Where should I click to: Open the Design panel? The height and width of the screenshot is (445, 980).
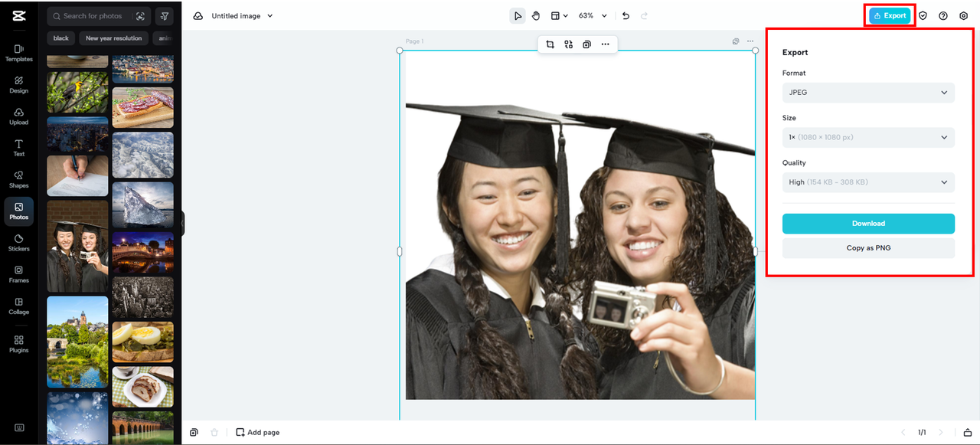pos(19,84)
